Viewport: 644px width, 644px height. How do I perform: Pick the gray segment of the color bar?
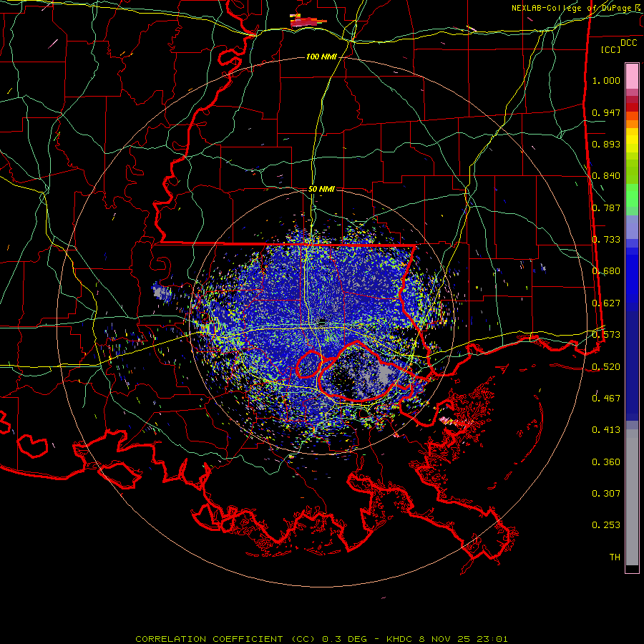click(632, 497)
